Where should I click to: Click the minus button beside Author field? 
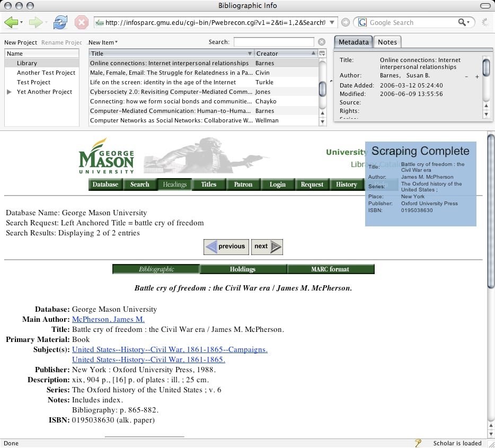(466, 77)
